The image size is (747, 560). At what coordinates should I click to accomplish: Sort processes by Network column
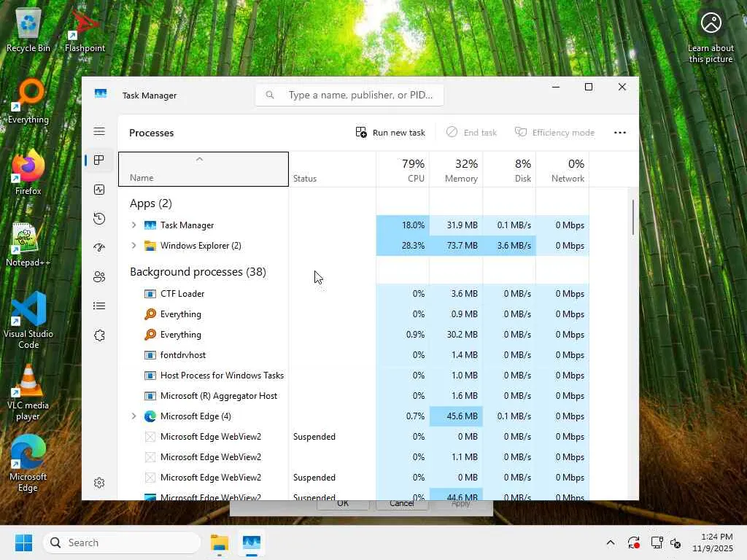[x=562, y=169]
